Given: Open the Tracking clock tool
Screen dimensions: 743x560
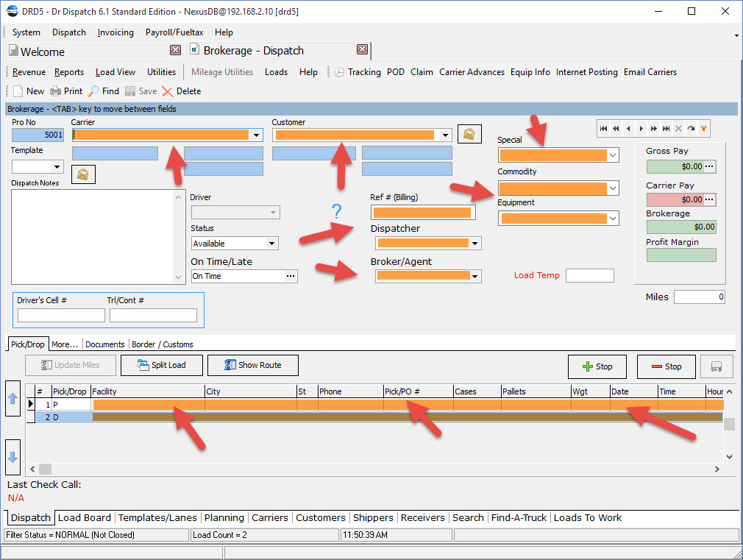Looking at the screenshot, I should pyautogui.click(x=358, y=72).
